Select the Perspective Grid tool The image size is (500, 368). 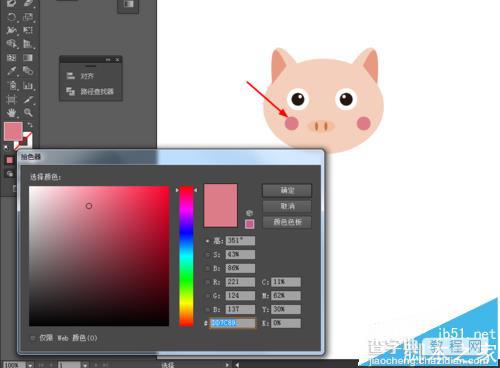coord(28,44)
